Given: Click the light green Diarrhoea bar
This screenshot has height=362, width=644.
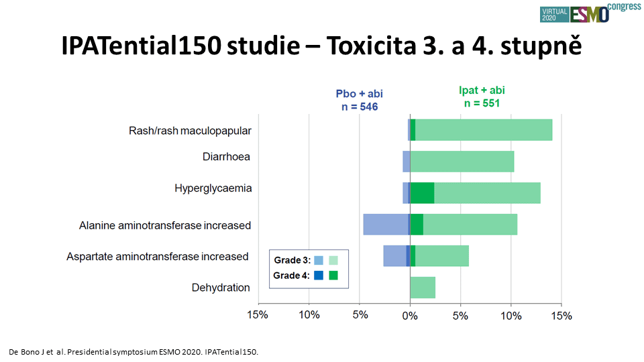Looking at the screenshot, I should click(462, 162).
